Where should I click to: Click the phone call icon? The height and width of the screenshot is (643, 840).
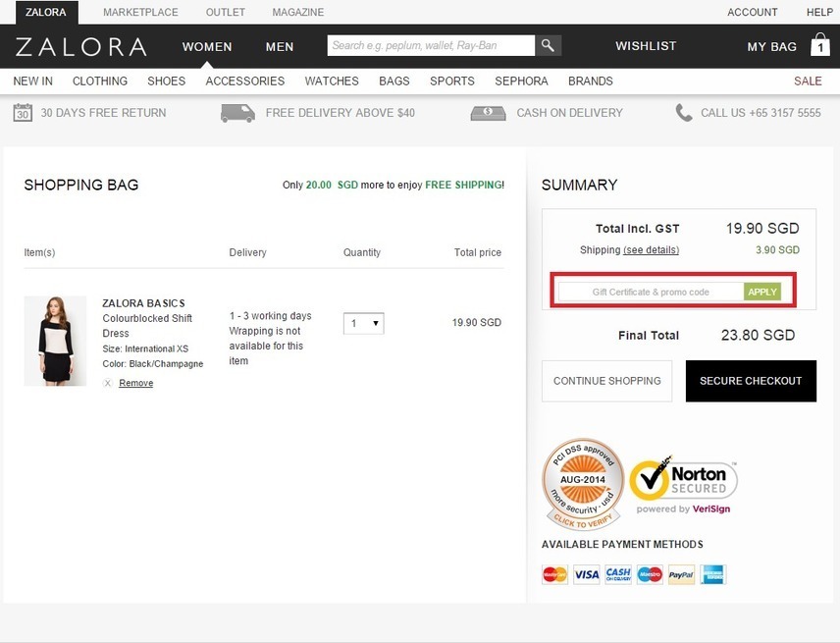click(684, 113)
